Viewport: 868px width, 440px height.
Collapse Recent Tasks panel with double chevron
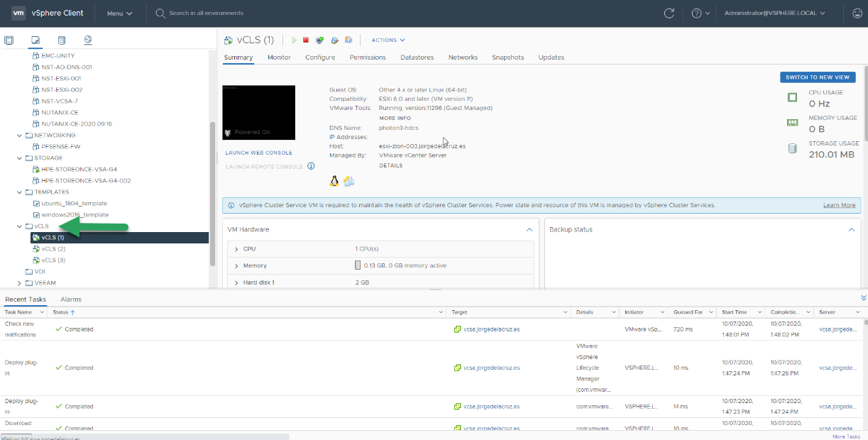pyautogui.click(x=863, y=298)
